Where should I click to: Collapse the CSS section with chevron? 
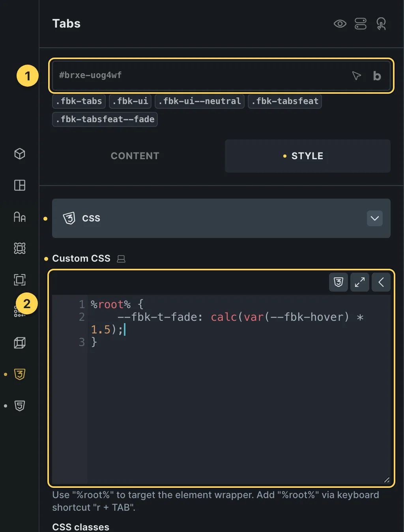[375, 218]
